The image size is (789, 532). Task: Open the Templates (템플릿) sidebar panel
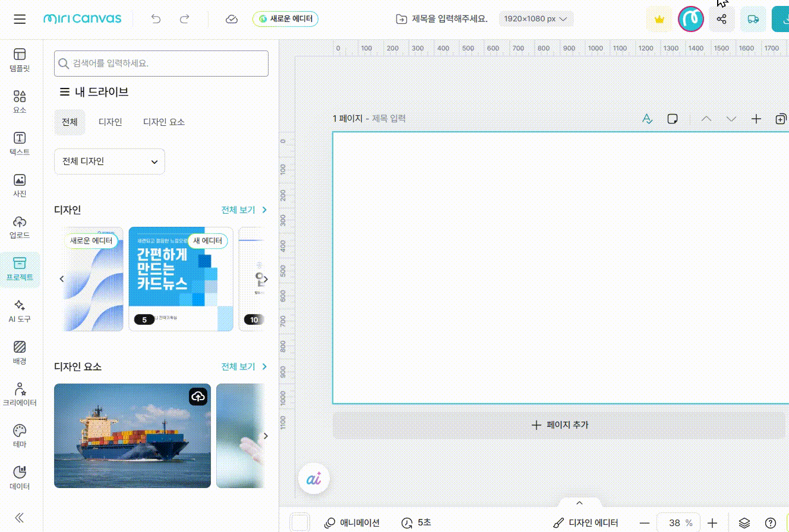[x=20, y=60]
